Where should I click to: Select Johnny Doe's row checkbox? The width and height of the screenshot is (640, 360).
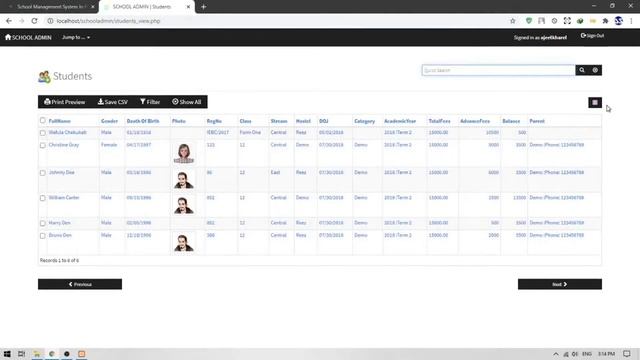point(42,173)
